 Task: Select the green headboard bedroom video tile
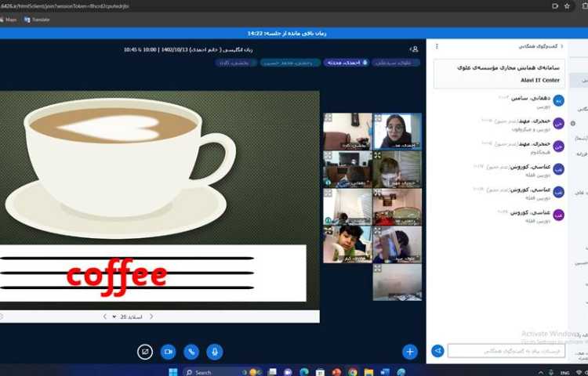397,207
